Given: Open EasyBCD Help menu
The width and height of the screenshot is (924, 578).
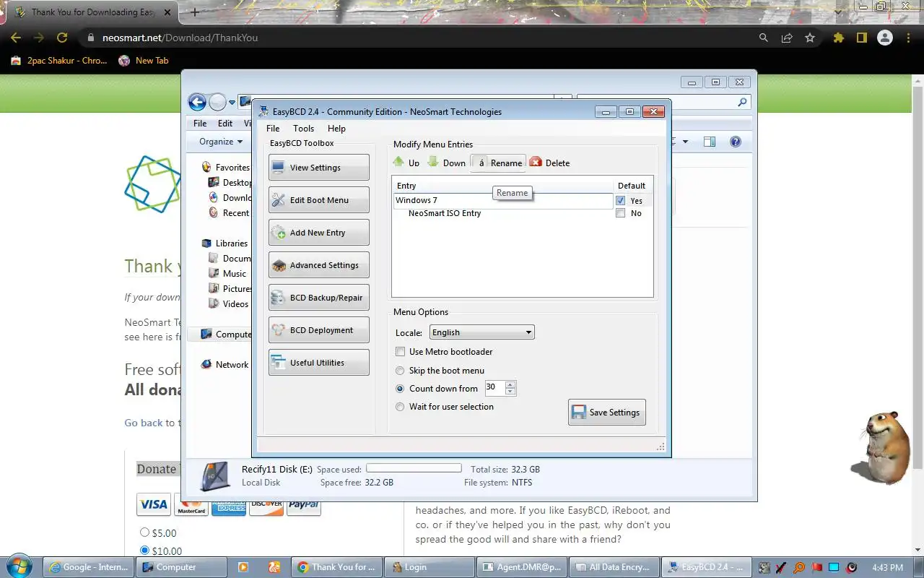Looking at the screenshot, I should click(336, 129).
